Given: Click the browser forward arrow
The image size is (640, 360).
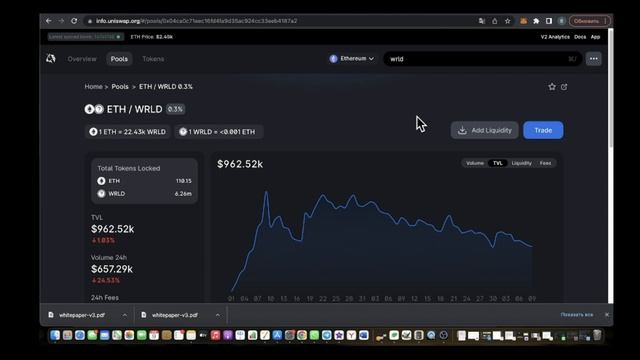Looking at the screenshot, I should [61, 21].
